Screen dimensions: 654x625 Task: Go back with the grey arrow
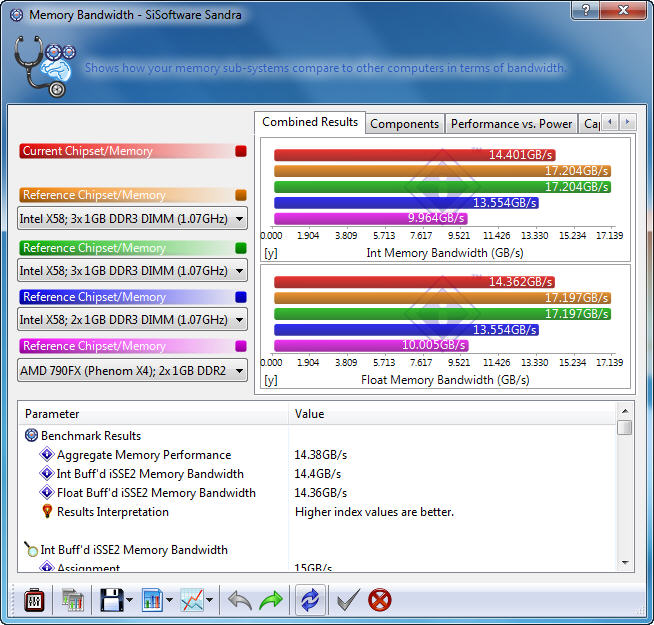tap(240, 600)
